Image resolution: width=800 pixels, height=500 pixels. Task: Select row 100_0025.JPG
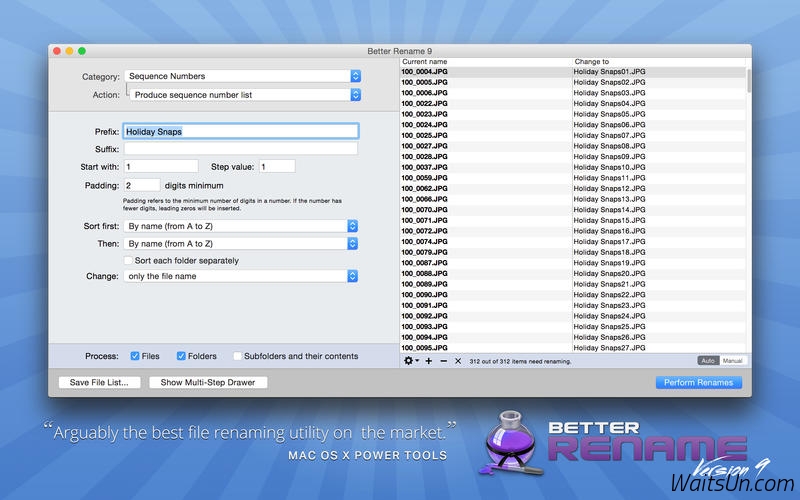(x=572, y=136)
